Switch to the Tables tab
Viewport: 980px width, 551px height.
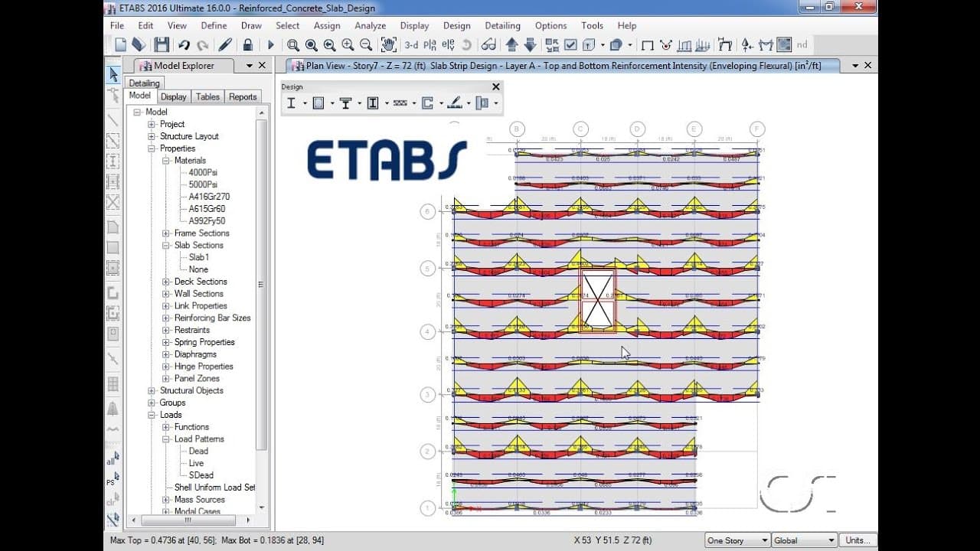click(207, 96)
